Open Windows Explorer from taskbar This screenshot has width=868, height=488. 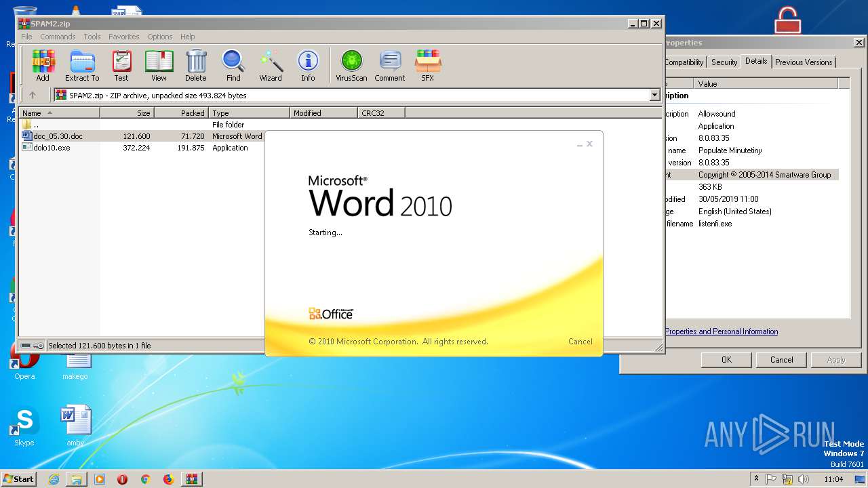pos(77,479)
